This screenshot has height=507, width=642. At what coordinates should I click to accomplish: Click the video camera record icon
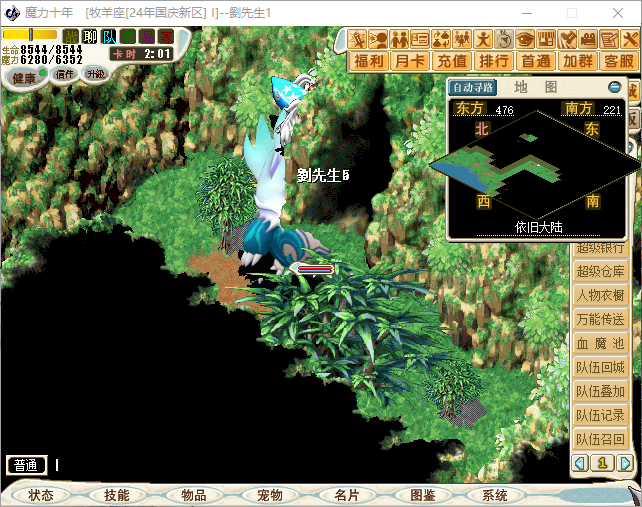tap(588, 39)
